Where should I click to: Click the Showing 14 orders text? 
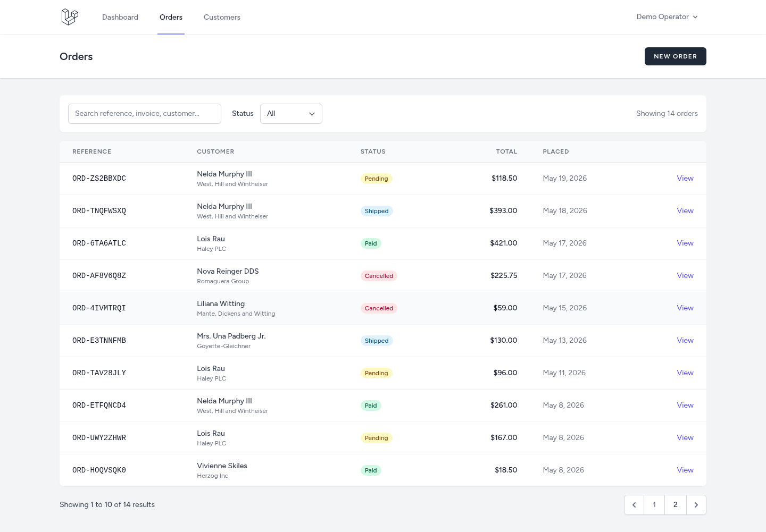[667, 114]
